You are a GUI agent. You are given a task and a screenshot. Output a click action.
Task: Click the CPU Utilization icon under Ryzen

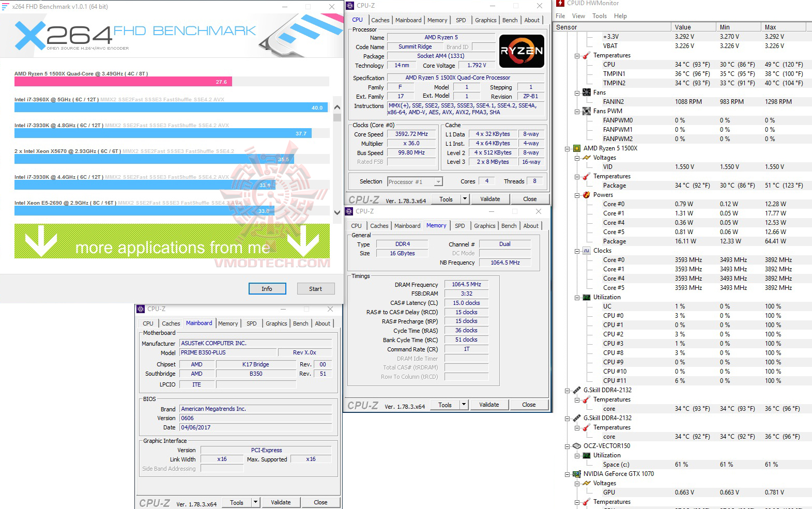[587, 297]
